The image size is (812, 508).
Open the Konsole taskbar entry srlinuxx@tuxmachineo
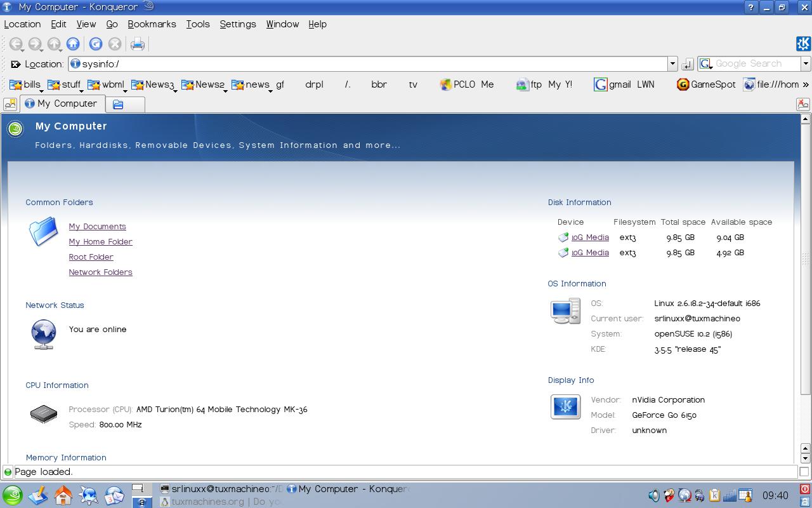(x=221, y=489)
